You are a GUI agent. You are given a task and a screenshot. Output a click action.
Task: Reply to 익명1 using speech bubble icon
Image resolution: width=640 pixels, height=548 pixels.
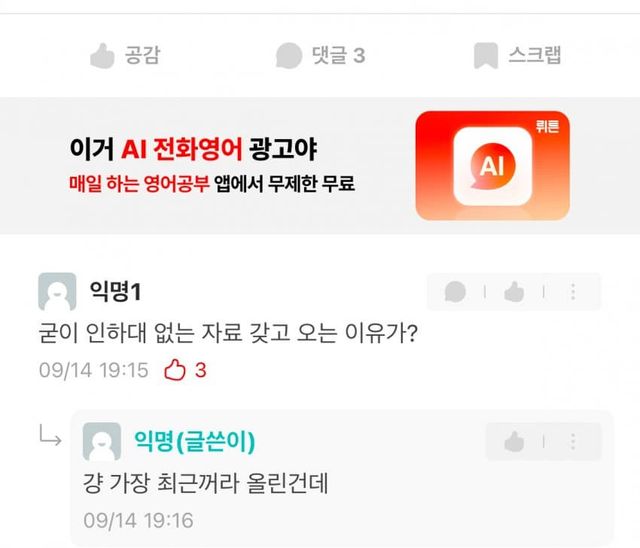tap(455, 292)
